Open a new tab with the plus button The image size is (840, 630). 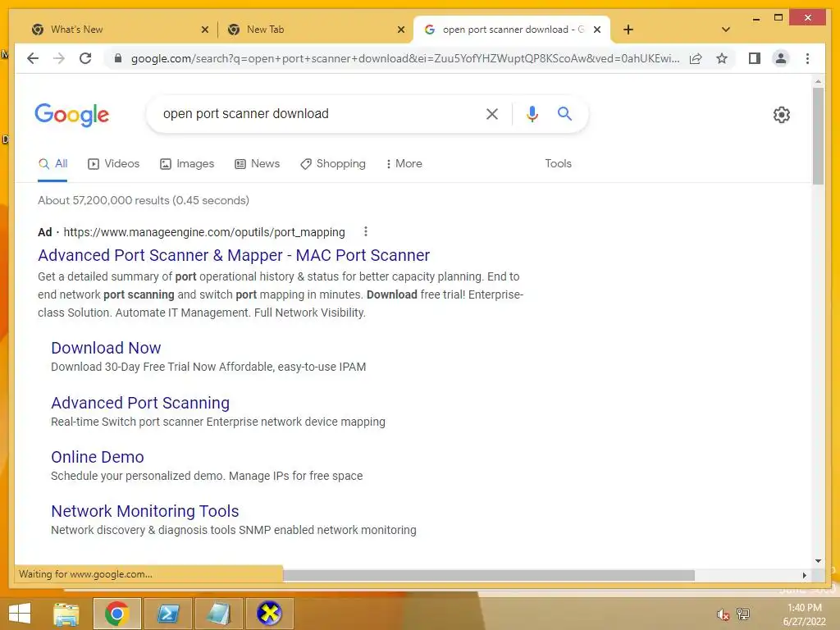click(x=628, y=30)
